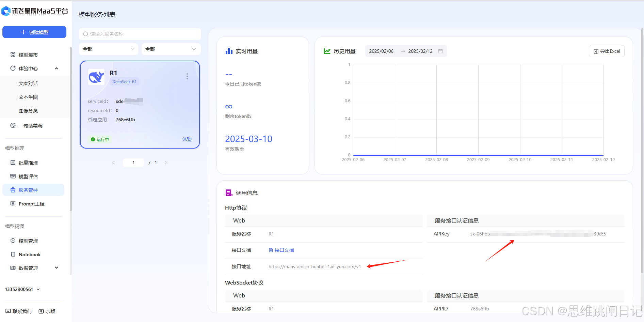This screenshot has width=644, height=322.
Task: Open 批量推理 in sidebar
Action: tap(28, 163)
